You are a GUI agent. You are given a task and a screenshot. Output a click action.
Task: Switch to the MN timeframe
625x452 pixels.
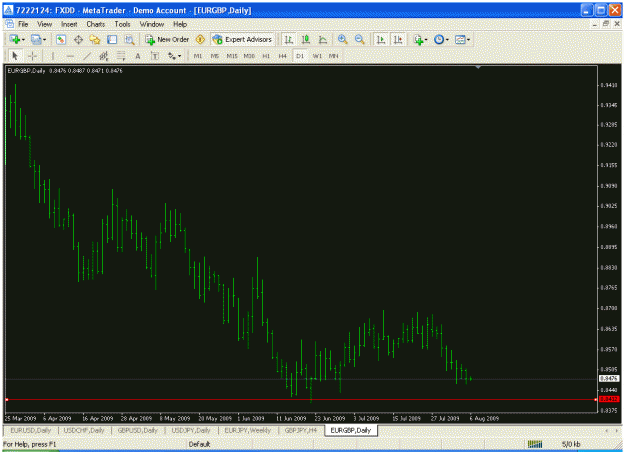point(333,56)
